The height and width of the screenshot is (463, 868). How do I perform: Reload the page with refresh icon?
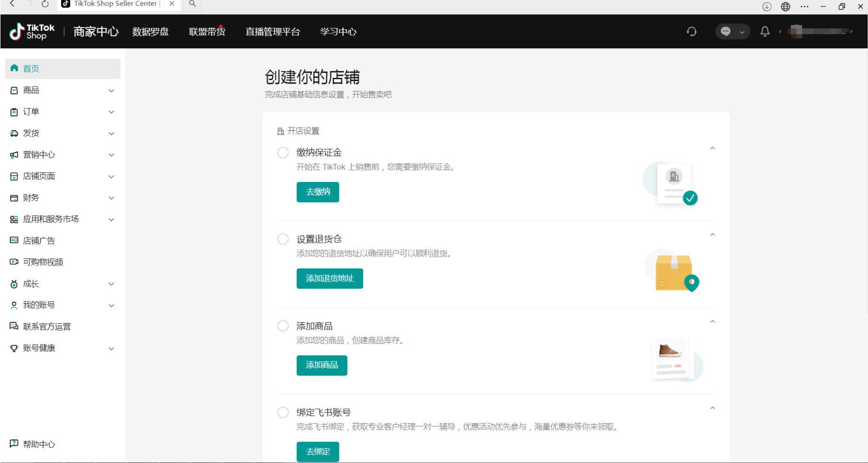click(45, 4)
